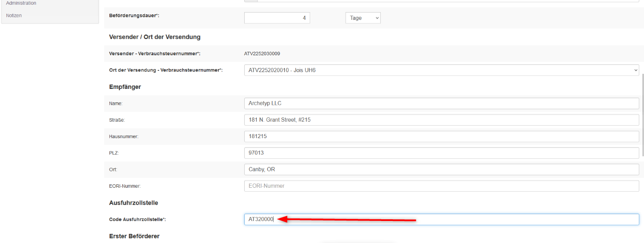The height and width of the screenshot is (243, 644).
Task: Click the Beförderungsdauer number field
Action: point(277,18)
